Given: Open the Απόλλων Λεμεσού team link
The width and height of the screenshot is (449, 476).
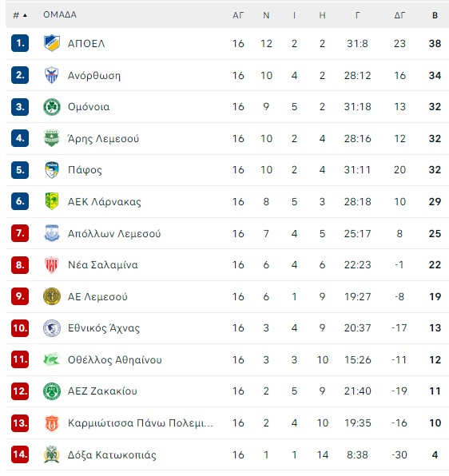Looking at the screenshot, I should tap(114, 233).
